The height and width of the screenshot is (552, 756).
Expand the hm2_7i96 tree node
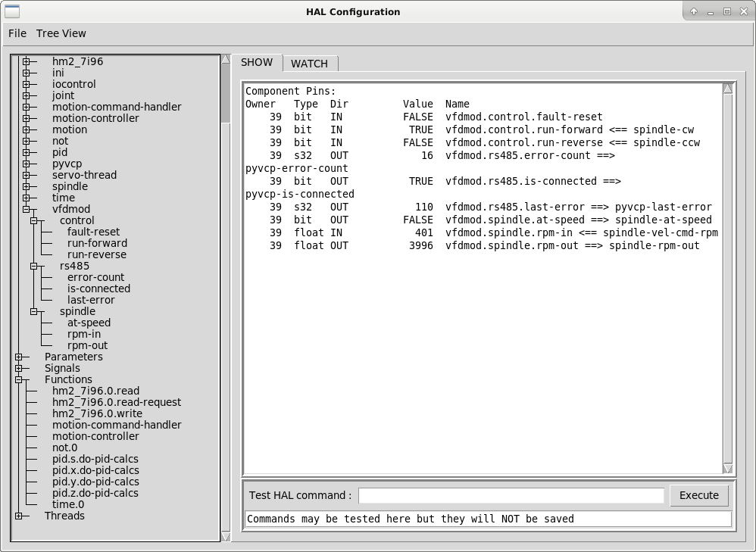[x=26, y=61]
